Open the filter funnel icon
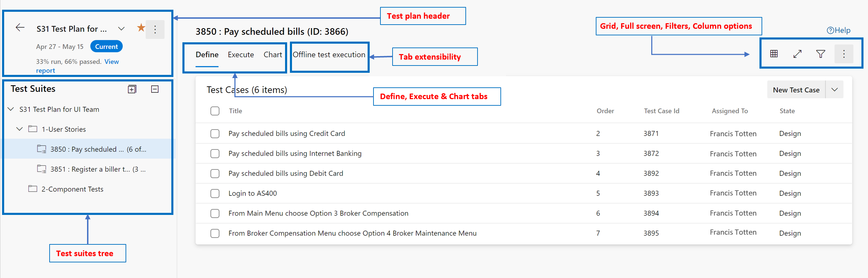Image resolution: width=868 pixels, height=278 pixels. (820, 54)
